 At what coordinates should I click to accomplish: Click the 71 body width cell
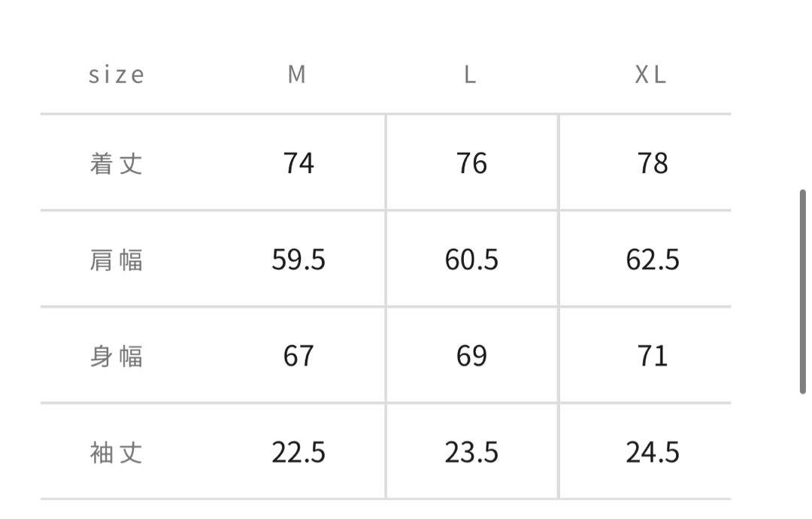[x=653, y=356]
